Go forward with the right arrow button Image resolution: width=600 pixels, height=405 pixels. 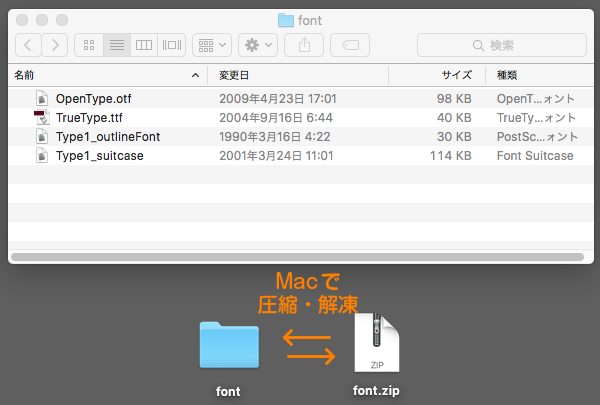pos(55,45)
